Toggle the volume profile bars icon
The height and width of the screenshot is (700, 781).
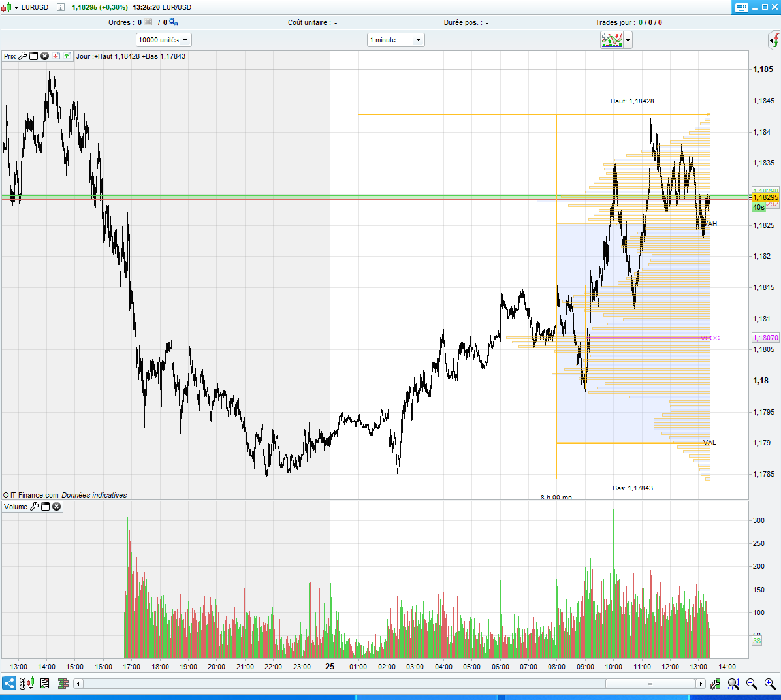[63, 684]
